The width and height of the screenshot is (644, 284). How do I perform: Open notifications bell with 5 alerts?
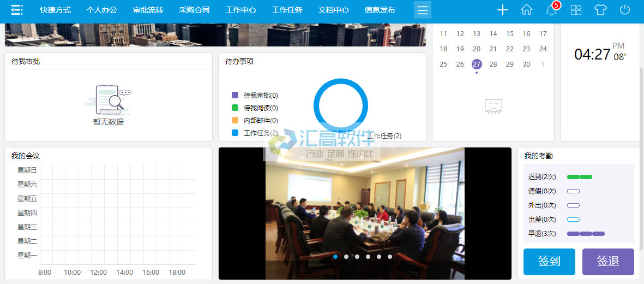[551, 10]
